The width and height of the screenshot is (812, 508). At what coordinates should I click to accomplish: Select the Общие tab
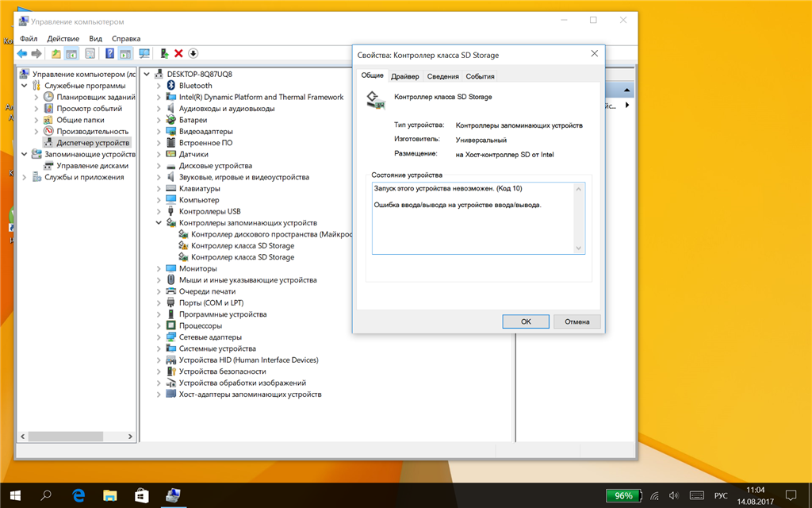pos(373,75)
